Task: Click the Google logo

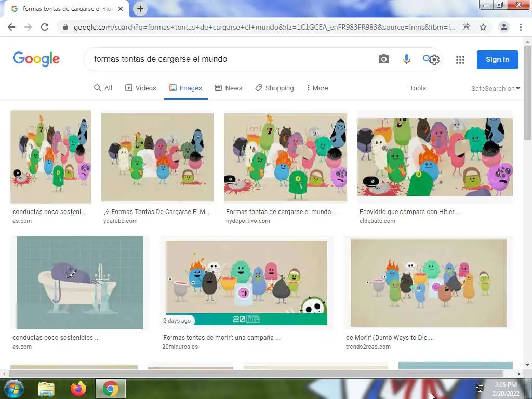Action: click(x=36, y=59)
